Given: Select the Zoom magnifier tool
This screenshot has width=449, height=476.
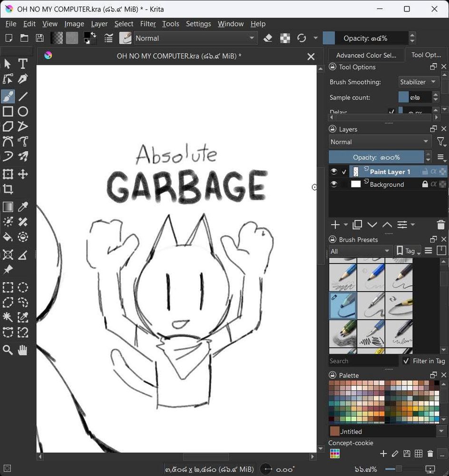Looking at the screenshot, I should [8, 350].
